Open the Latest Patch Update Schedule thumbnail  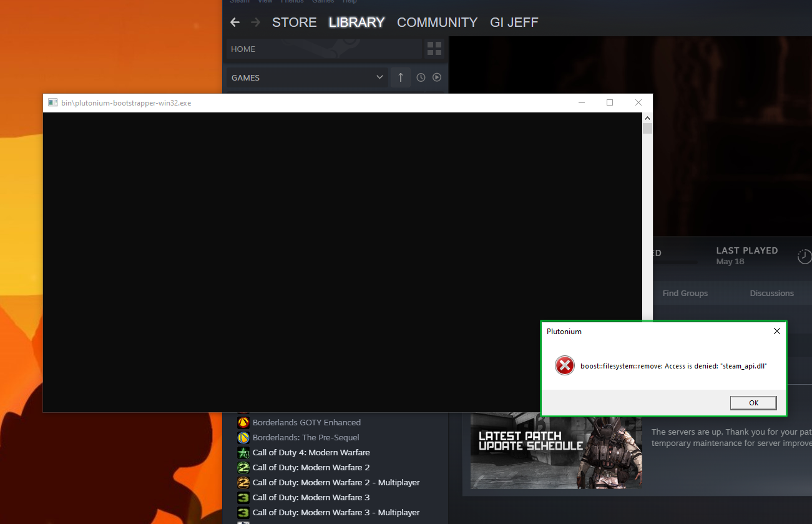tap(556, 450)
